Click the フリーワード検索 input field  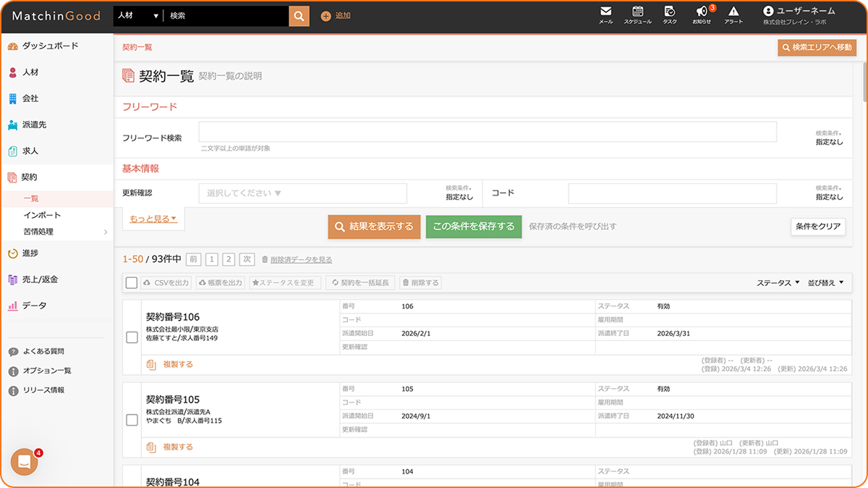[487, 132]
